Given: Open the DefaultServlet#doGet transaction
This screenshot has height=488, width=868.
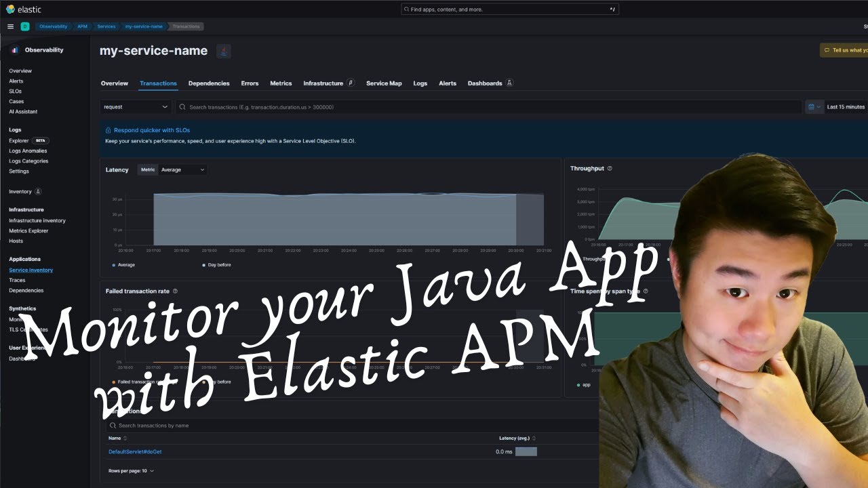Looking at the screenshot, I should tap(135, 451).
